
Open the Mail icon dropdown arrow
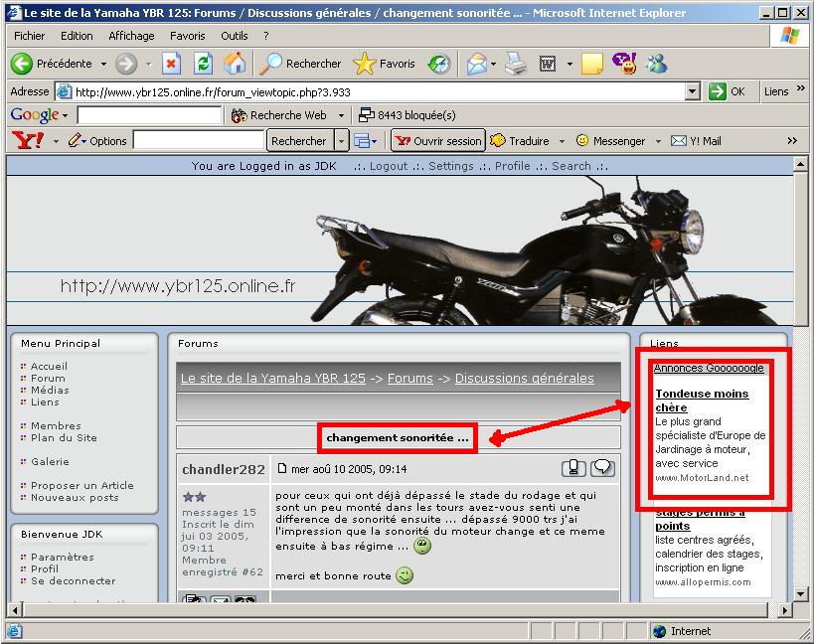pos(493,65)
